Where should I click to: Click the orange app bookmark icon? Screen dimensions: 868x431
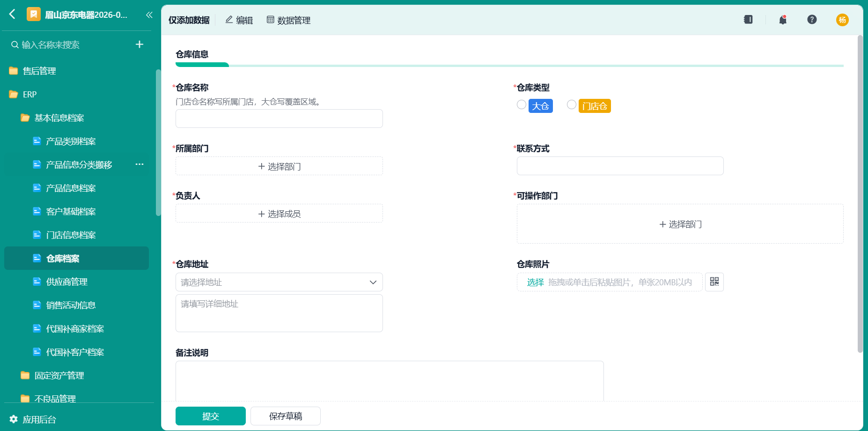tap(34, 15)
